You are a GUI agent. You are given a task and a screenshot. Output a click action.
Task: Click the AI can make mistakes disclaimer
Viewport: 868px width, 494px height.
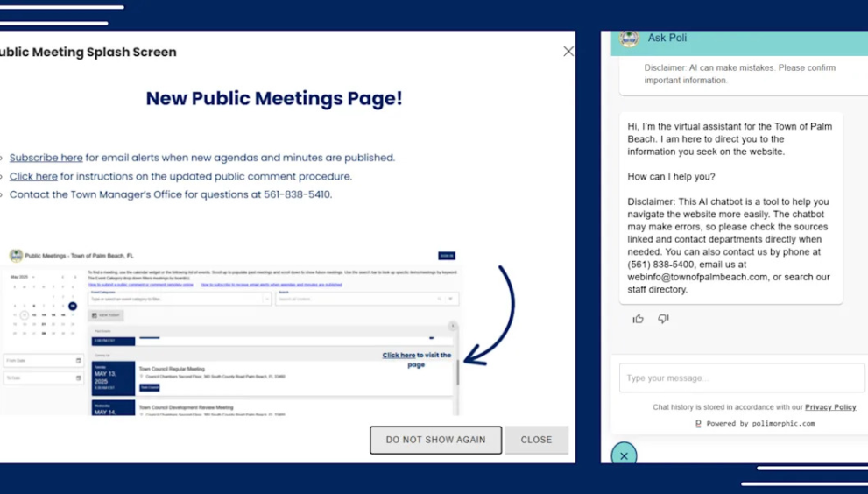click(739, 74)
